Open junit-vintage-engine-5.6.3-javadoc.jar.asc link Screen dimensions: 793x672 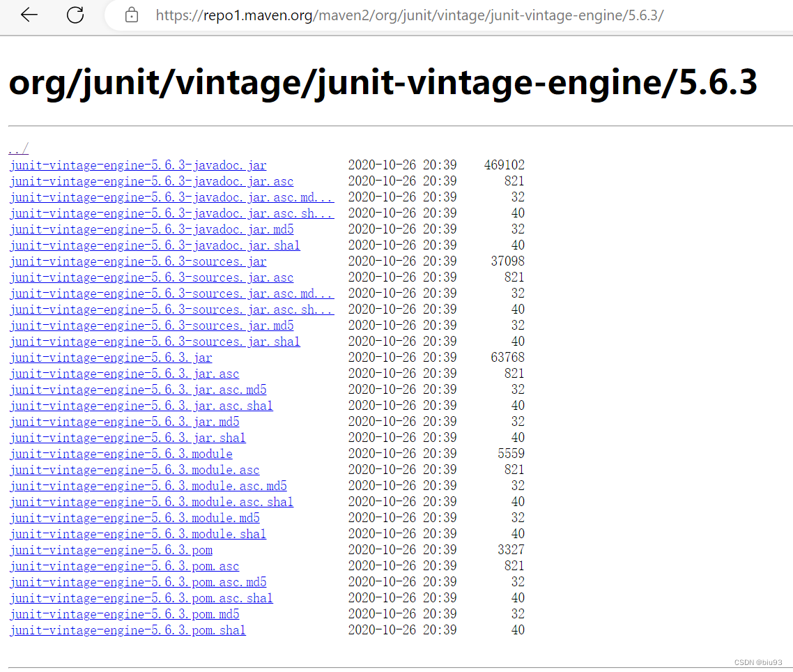[151, 181]
